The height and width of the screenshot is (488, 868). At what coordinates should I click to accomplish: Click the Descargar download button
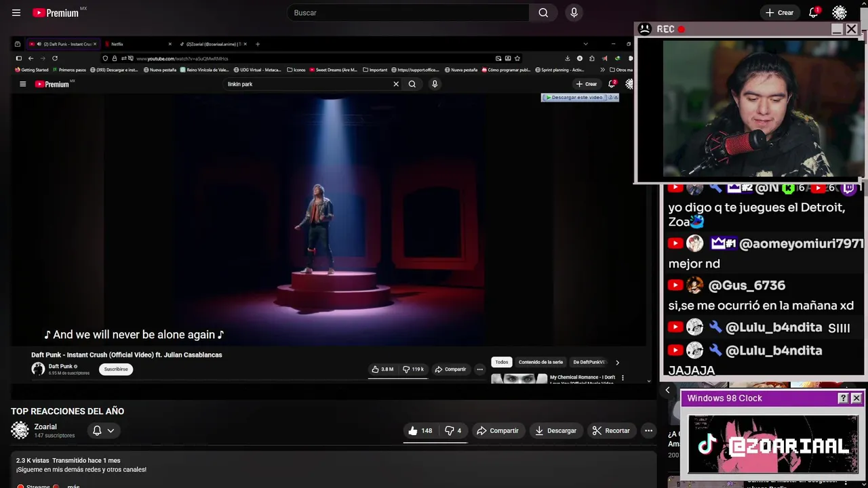coord(555,430)
